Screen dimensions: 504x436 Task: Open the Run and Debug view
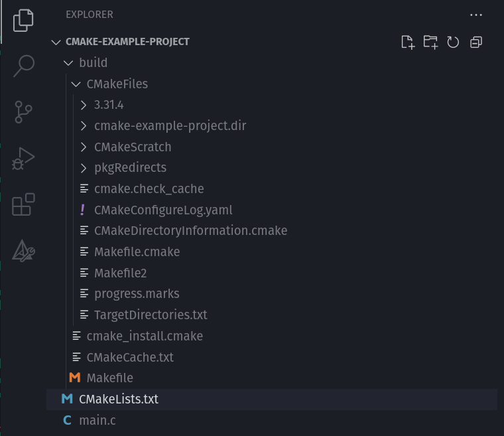(23, 159)
